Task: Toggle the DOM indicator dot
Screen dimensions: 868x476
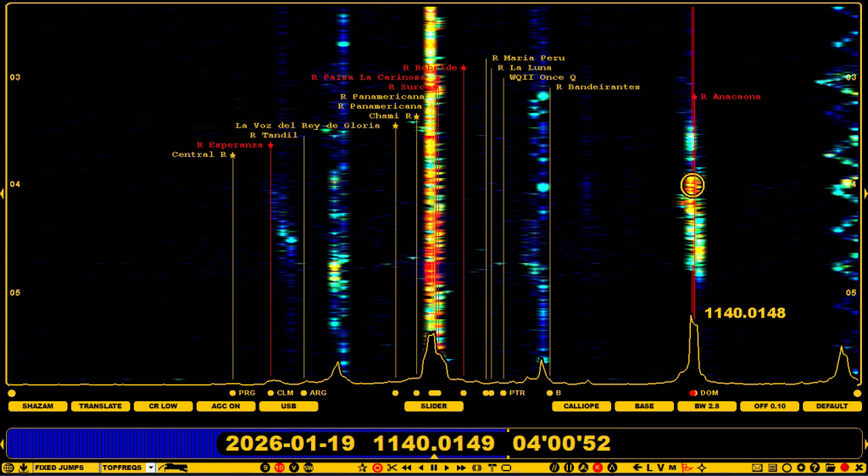Action: pos(693,394)
